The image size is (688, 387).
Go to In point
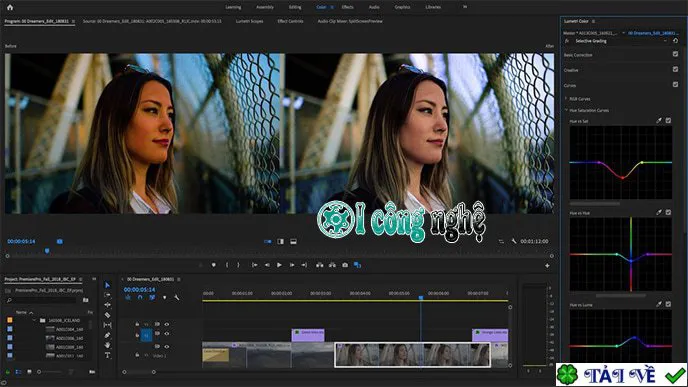254,265
